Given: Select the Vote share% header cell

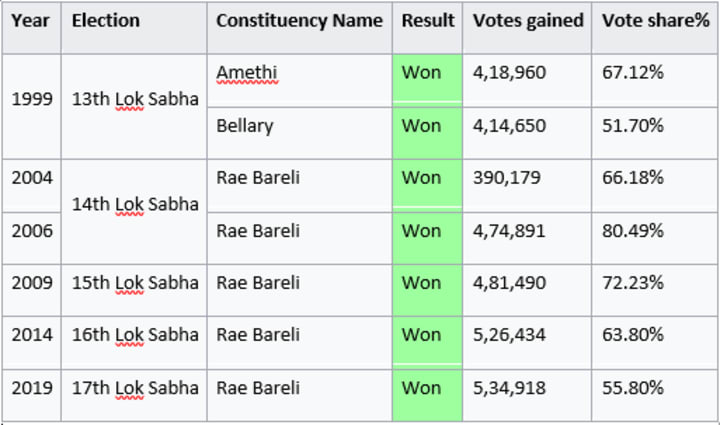Looking at the screenshot, I should tap(656, 21).
